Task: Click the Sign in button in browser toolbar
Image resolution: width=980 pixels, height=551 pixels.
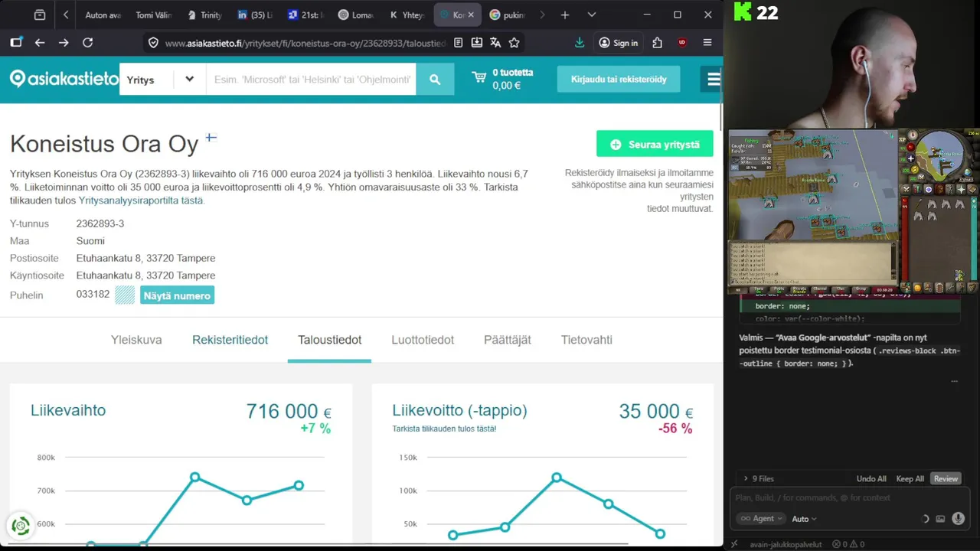Action: [x=618, y=43]
